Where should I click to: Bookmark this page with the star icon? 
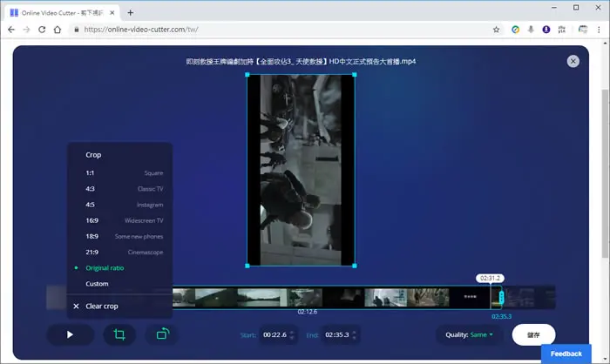(496, 30)
